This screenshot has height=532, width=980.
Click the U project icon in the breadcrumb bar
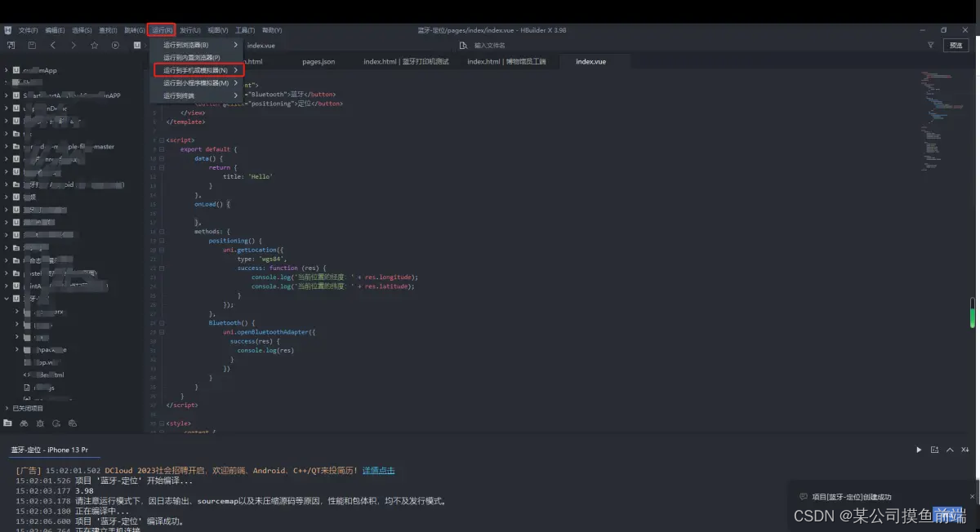pos(137,46)
